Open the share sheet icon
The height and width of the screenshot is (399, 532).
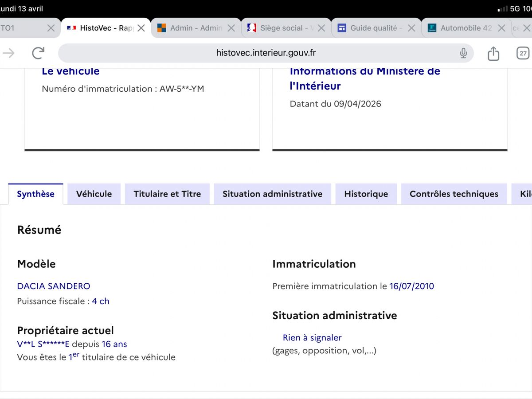493,53
